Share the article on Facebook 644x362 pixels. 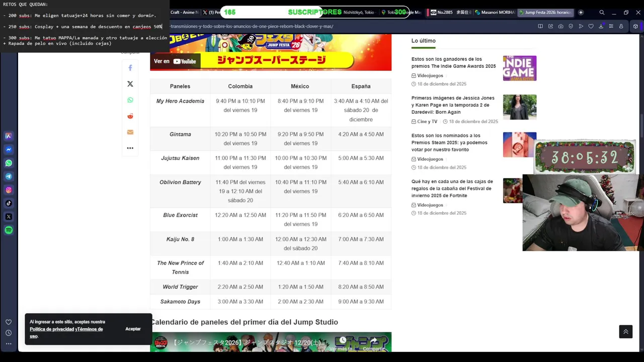(130, 68)
